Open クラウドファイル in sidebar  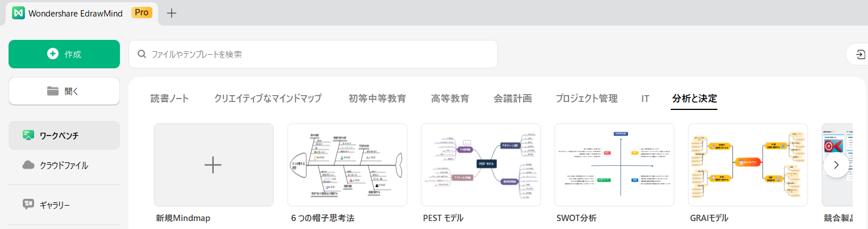[x=64, y=165]
